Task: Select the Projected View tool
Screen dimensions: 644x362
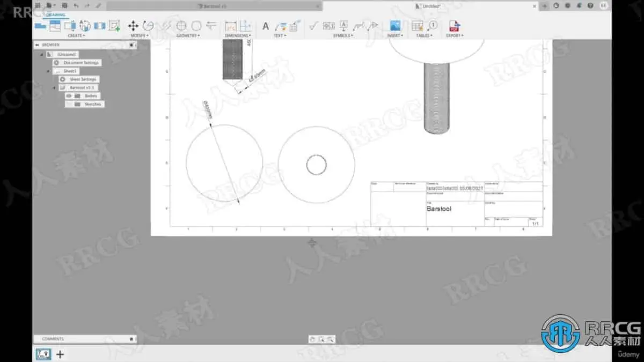Action: pyautogui.click(x=55, y=25)
